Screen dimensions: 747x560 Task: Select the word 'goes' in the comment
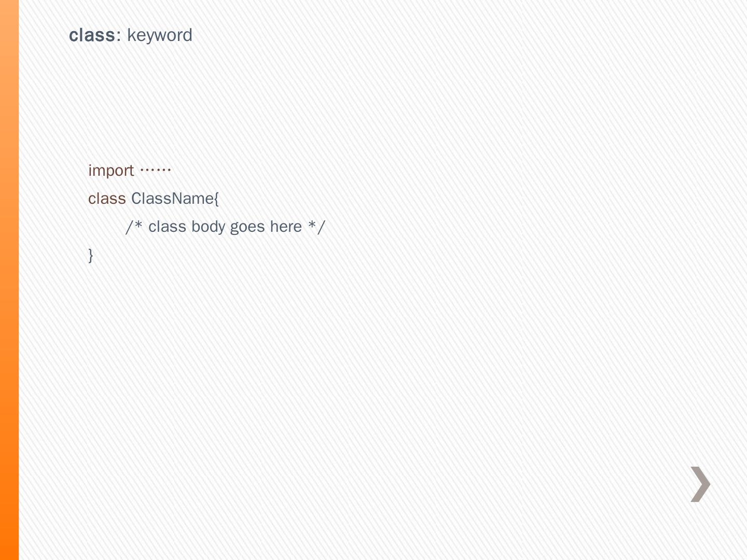[x=247, y=227]
